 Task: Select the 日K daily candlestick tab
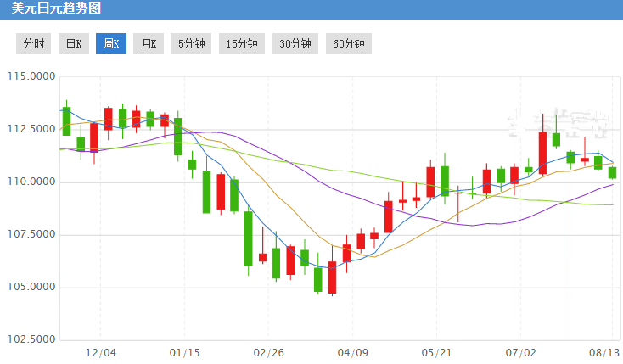point(74,44)
